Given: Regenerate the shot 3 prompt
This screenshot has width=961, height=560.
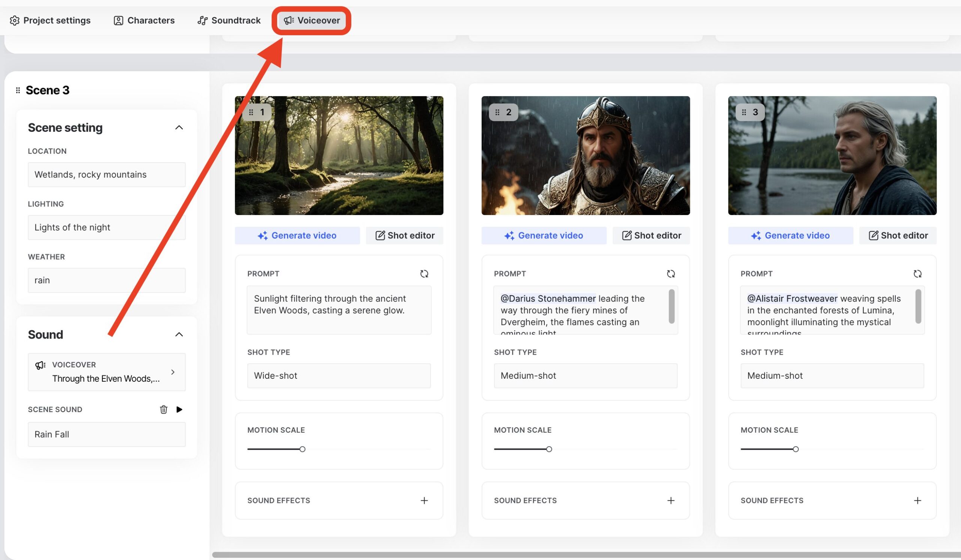Looking at the screenshot, I should click(x=918, y=274).
